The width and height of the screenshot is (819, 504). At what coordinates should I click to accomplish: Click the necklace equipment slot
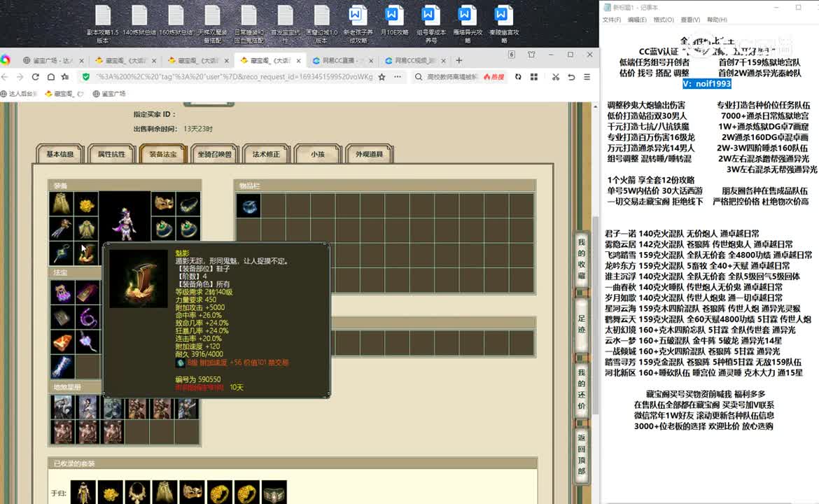click(x=188, y=204)
